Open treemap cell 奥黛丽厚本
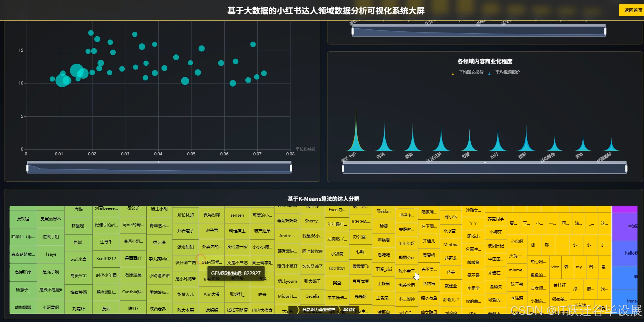Screen dimensions: 644x322 tap(51, 219)
